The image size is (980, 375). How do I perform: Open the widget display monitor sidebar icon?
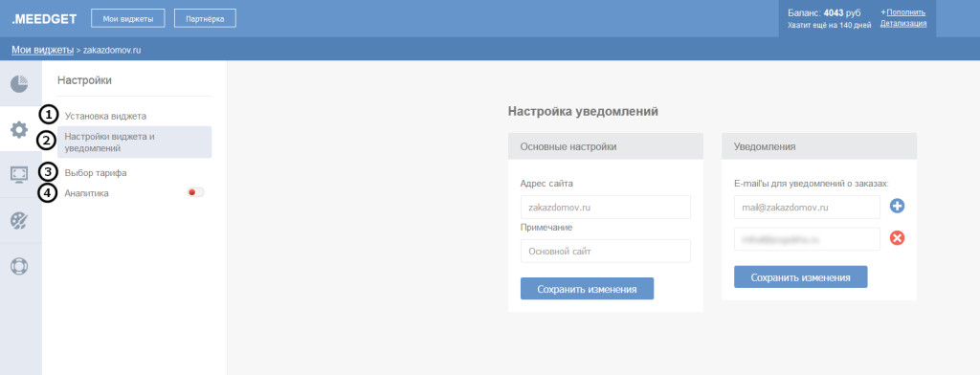pos(19,174)
